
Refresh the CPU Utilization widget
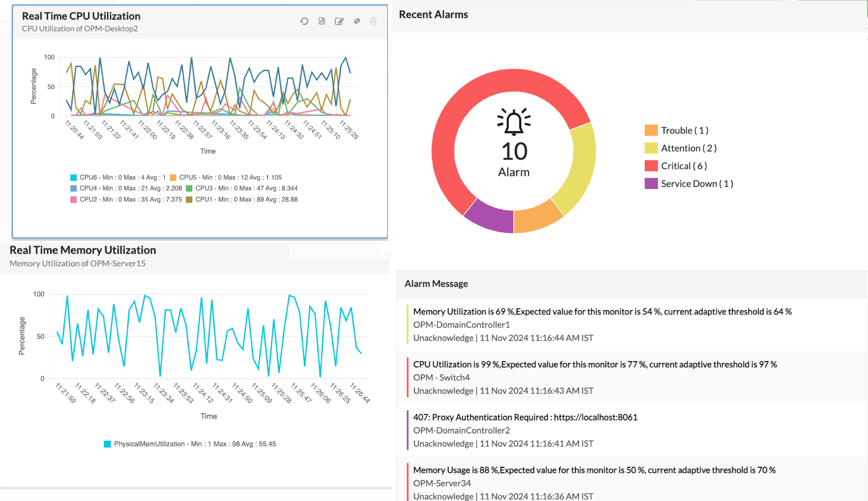[x=304, y=21]
